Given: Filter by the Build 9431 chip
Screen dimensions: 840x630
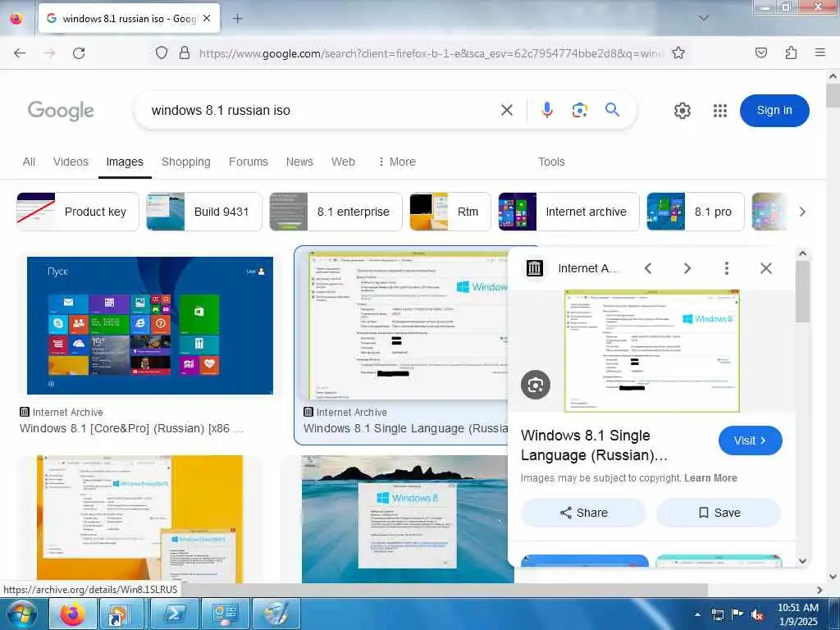Looking at the screenshot, I should (x=204, y=212).
